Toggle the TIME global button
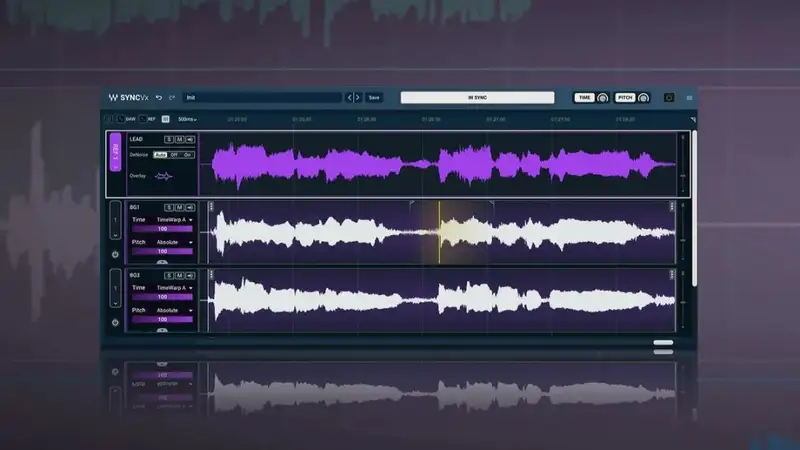800x450 pixels. [584, 97]
